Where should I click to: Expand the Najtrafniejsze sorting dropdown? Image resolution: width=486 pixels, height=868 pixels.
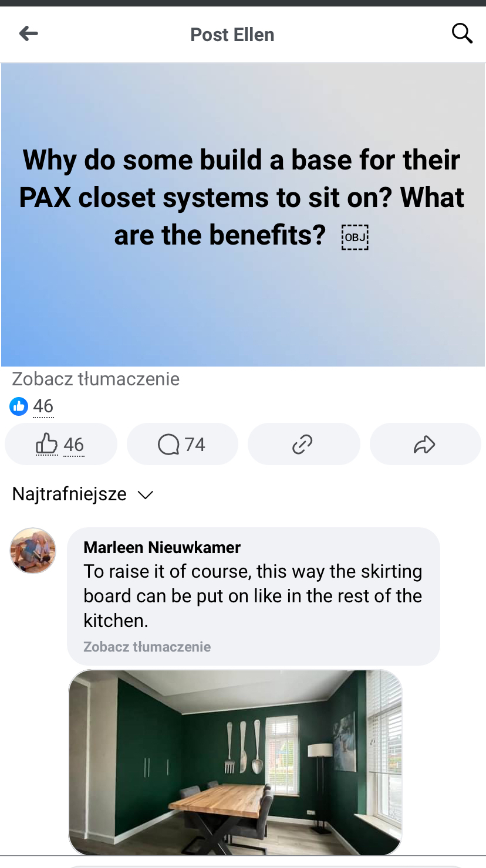83,494
